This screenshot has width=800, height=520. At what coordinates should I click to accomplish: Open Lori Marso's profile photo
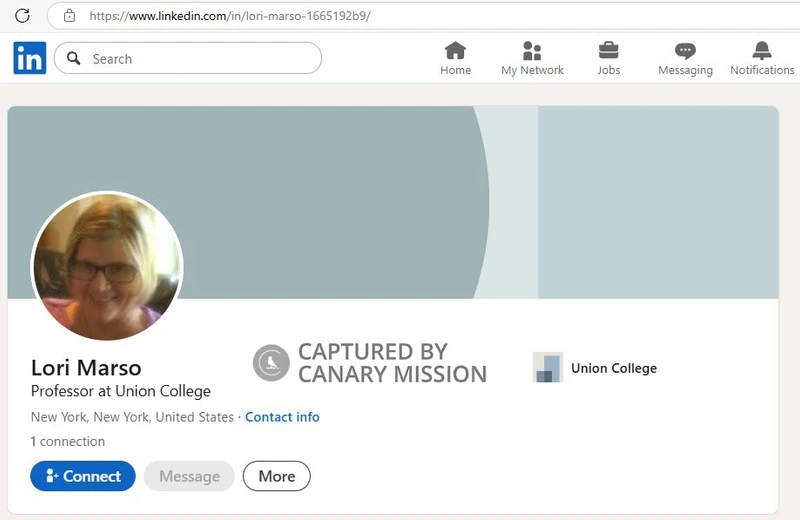click(x=107, y=266)
